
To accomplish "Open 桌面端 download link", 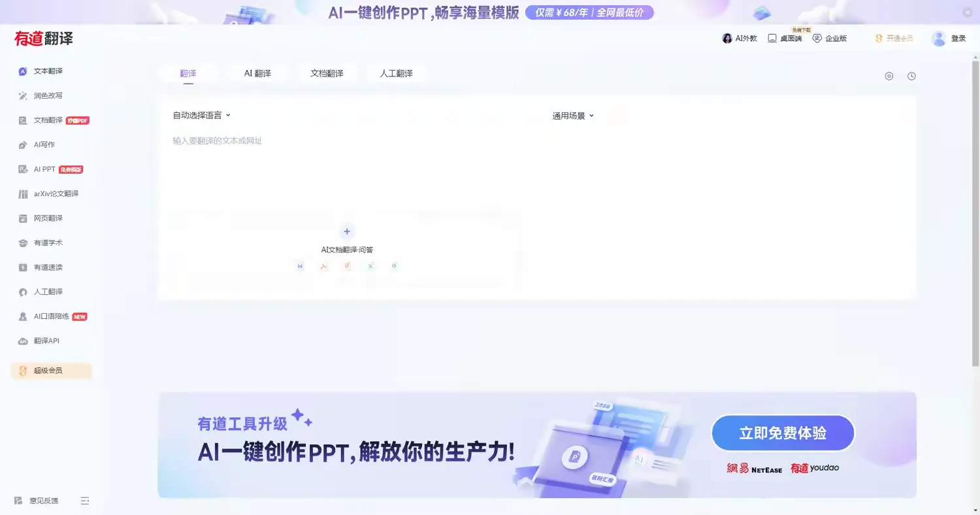I will click(785, 39).
